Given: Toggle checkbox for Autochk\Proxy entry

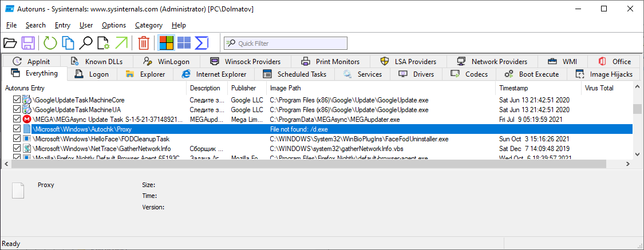Looking at the screenshot, I should 17,129.
